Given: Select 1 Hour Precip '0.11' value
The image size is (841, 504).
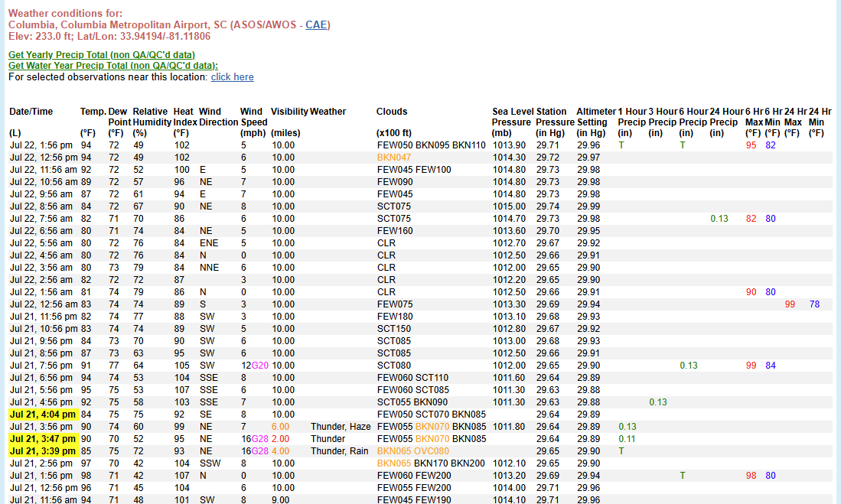Looking at the screenshot, I should coord(627,438).
